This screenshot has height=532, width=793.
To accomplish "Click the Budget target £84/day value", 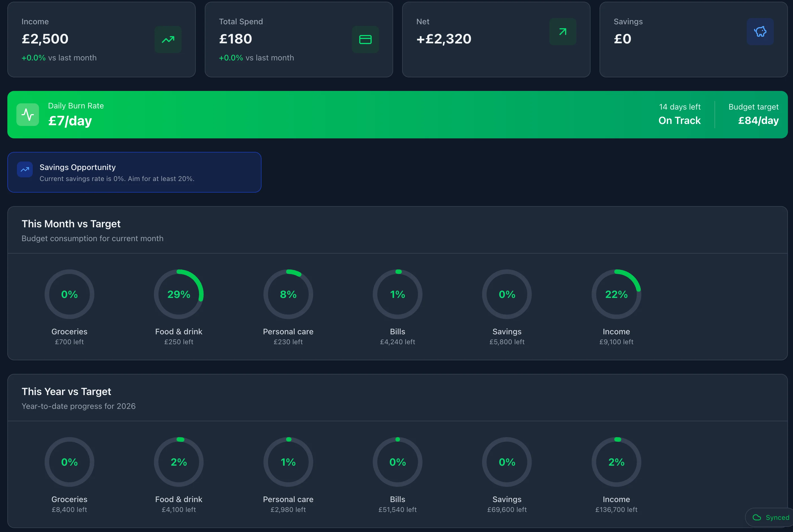I will pyautogui.click(x=758, y=121).
